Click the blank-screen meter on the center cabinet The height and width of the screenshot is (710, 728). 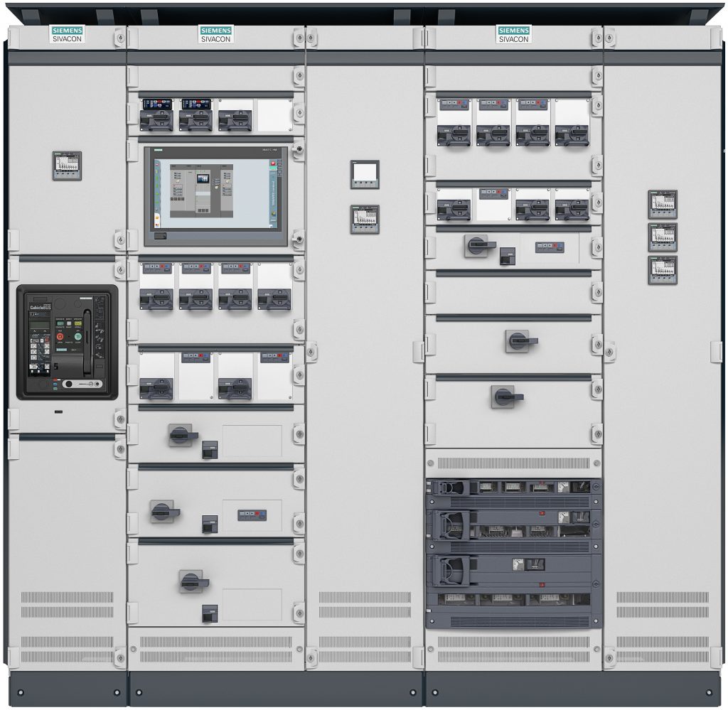(x=365, y=174)
